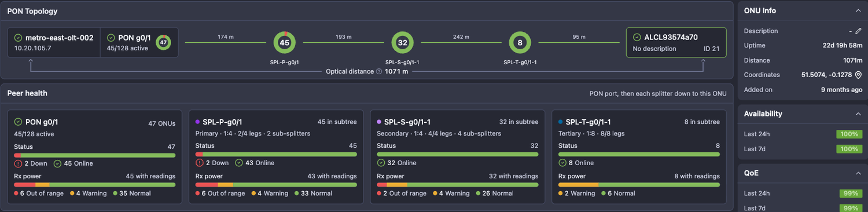The width and height of the screenshot is (868, 212).
Task: Click the check icon on the PON g0/1 peer card
Action: click(x=19, y=122)
